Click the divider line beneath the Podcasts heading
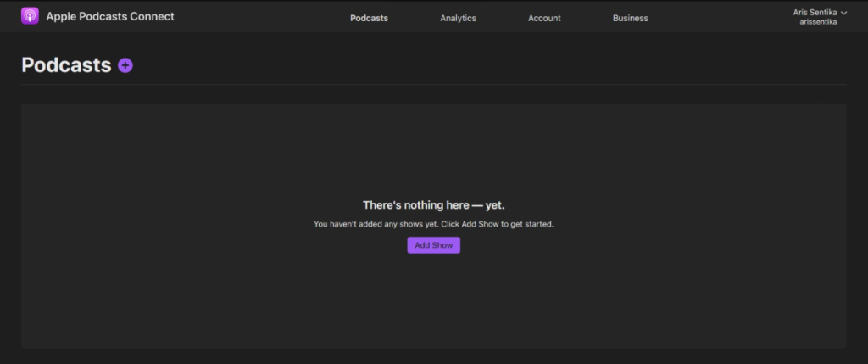The height and width of the screenshot is (364, 868). point(433,85)
